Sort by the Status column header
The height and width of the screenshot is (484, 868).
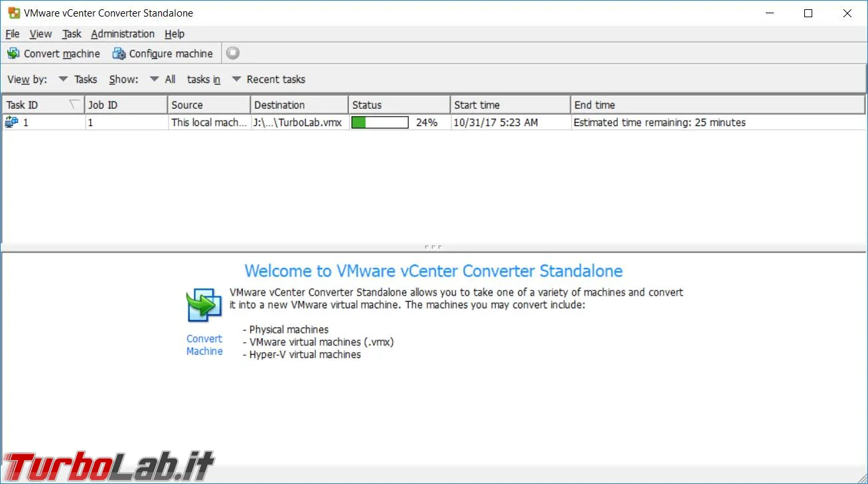(x=399, y=105)
